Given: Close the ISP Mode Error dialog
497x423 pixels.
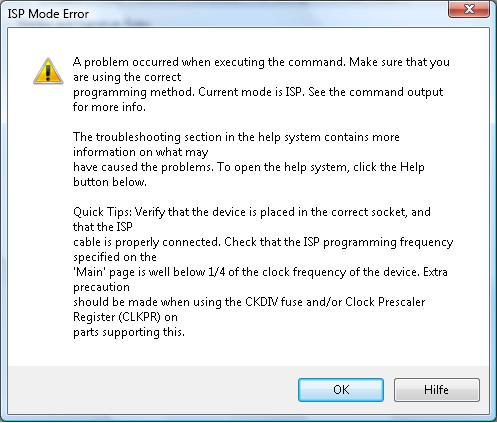Looking at the screenshot, I should (x=469, y=9).
